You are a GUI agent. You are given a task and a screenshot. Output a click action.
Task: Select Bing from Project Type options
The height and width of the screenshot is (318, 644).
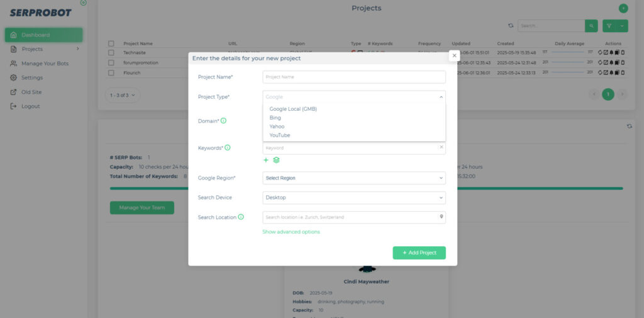275,118
